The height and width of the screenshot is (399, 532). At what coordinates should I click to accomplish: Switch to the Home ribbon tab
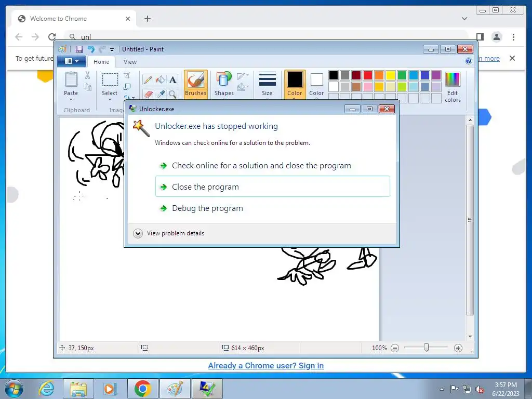[101, 62]
